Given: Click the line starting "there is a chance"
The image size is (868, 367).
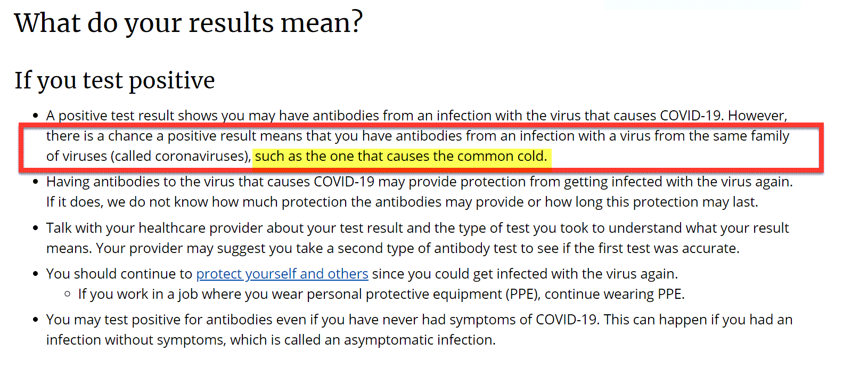Looking at the screenshot, I should click(x=417, y=136).
